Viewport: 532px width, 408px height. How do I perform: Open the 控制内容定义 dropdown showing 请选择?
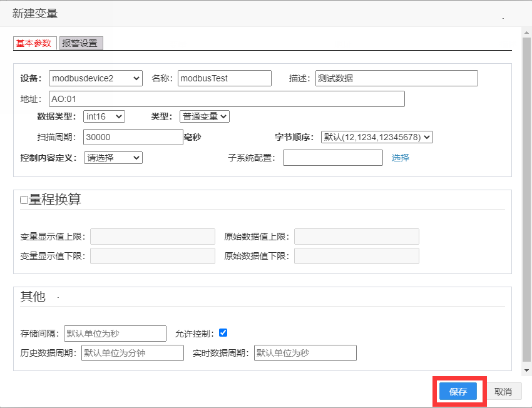point(113,158)
